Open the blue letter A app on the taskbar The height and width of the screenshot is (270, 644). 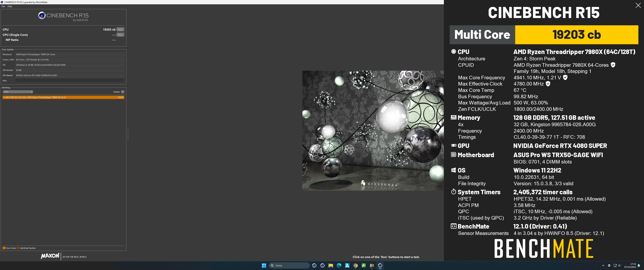pos(347,265)
